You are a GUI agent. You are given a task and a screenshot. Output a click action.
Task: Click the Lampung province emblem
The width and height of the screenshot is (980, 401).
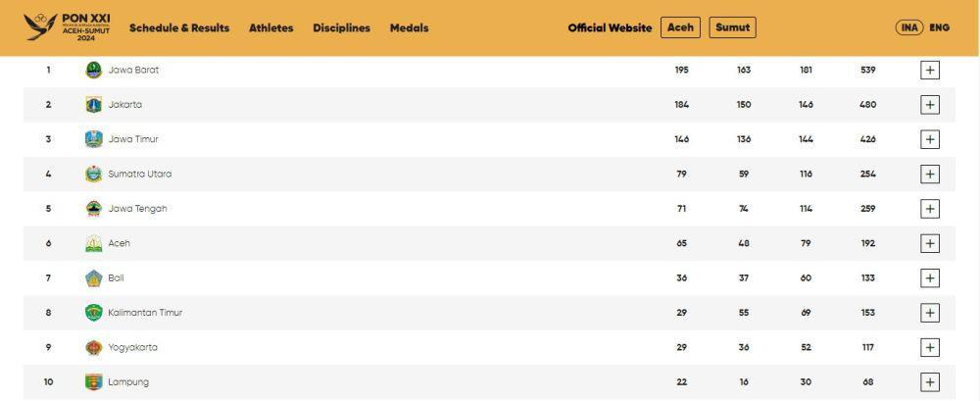tap(94, 381)
